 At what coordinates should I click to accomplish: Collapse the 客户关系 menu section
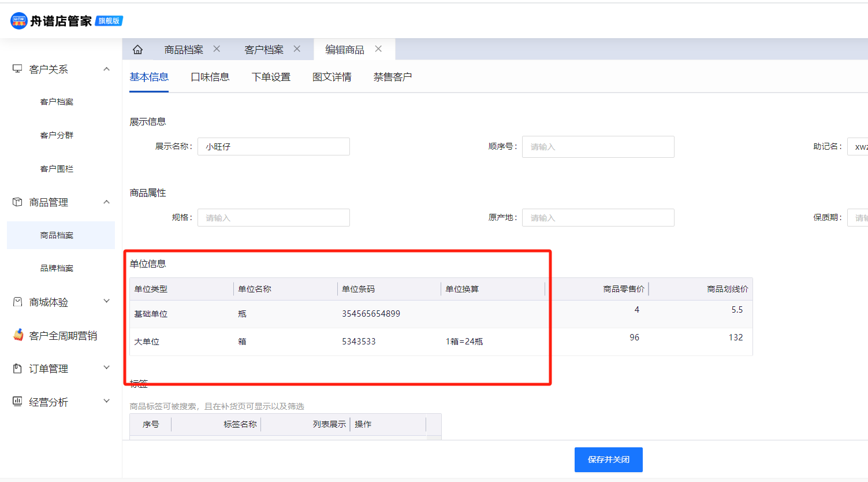(x=106, y=69)
